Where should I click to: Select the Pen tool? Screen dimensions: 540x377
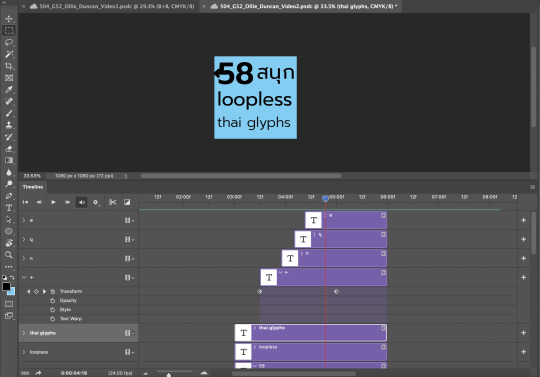pyautogui.click(x=9, y=196)
